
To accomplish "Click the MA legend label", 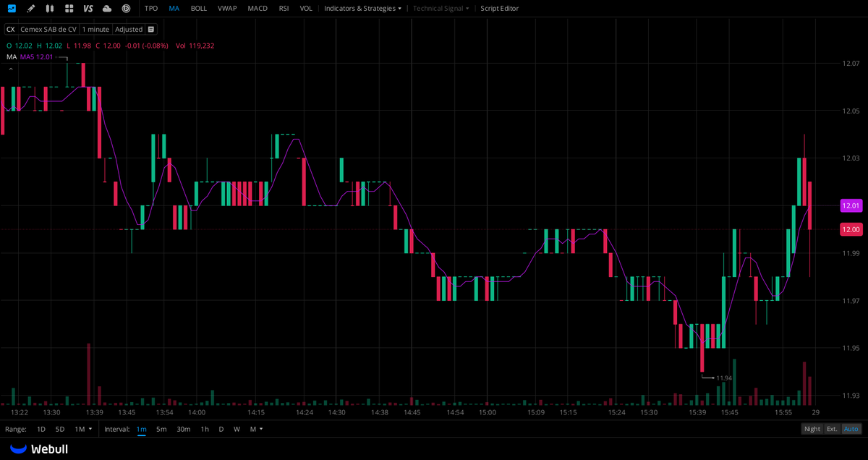I will (12, 56).
